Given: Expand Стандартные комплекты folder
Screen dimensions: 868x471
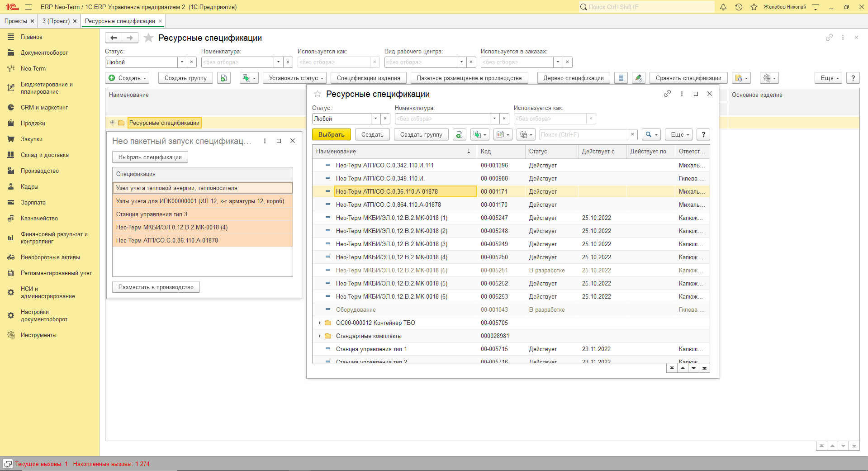Looking at the screenshot, I should 319,336.
